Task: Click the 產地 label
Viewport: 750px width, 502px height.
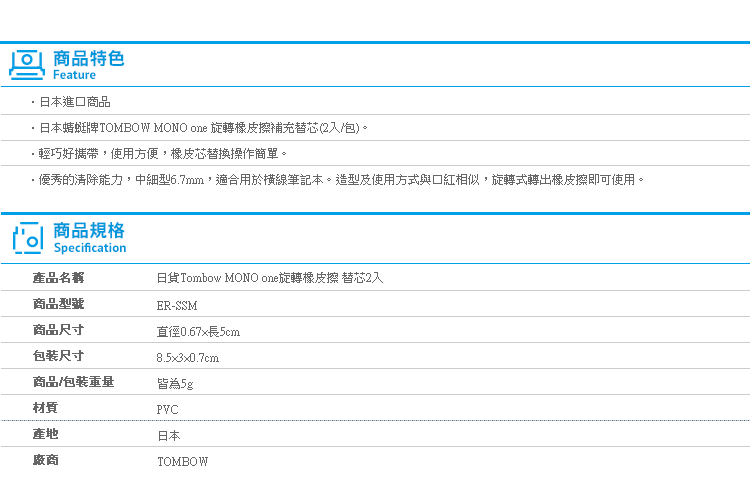Action: [45, 434]
